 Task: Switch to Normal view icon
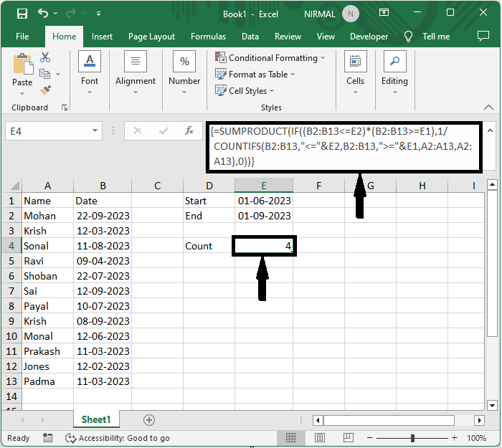point(290,437)
